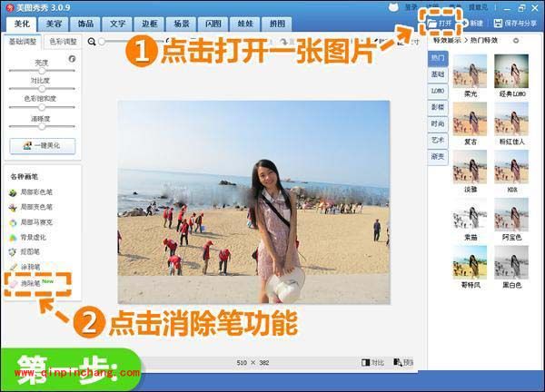Apply the 哥特风 effect thumbnail
The image size is (545, 392).
[470, 262]
